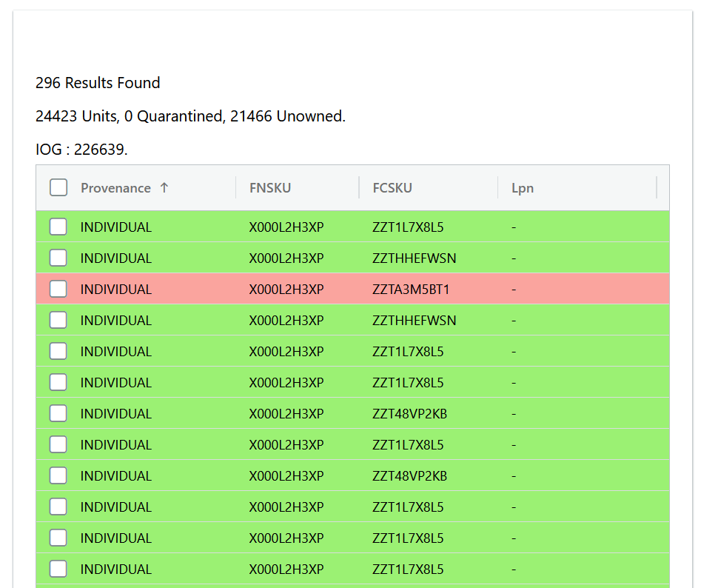701x588 pixels.
Task: Select the upper ZZT48VP2KB FCSKU cell
Action: (x=409, y=414)
